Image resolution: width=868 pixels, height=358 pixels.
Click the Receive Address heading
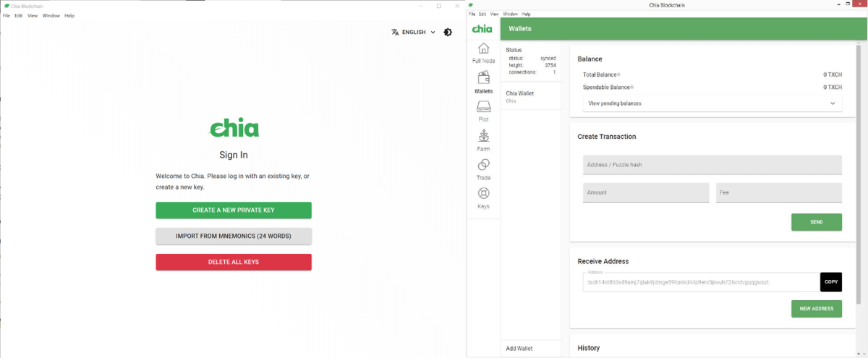point(603,261)
